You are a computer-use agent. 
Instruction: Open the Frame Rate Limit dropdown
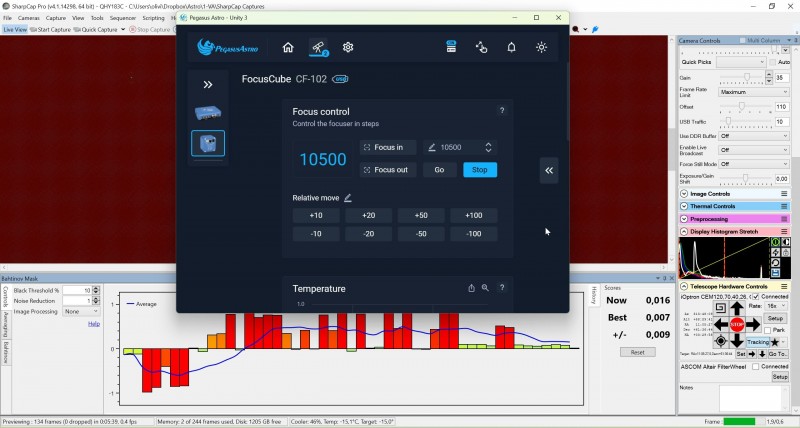[x=754, y=92]
